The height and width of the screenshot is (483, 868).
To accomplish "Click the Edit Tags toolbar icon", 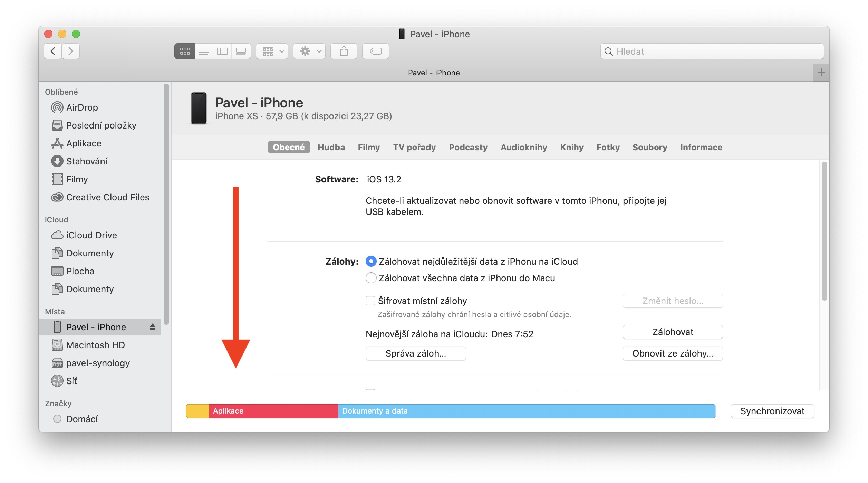I will pyautogui.click(x=375, y=51).
